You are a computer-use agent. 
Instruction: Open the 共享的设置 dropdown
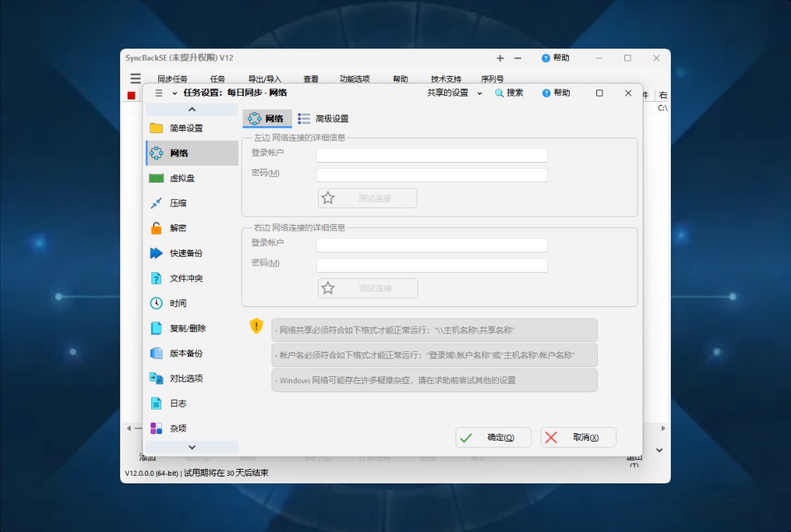[453, 93]
